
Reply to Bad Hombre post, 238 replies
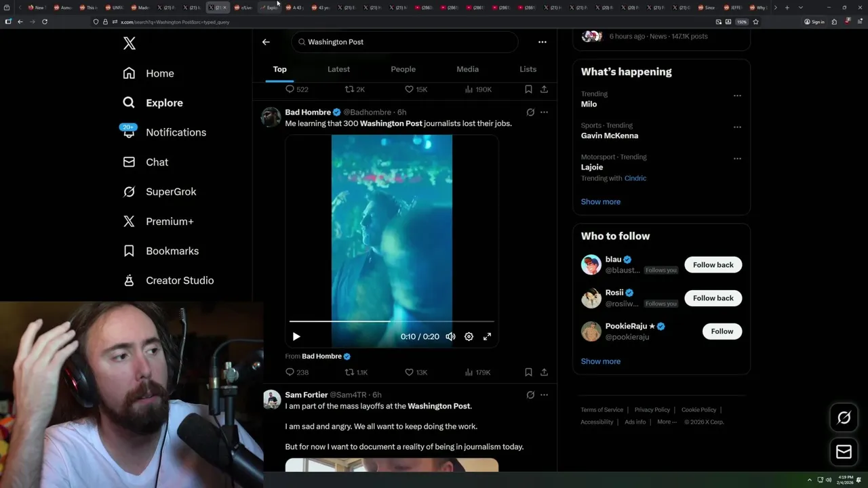[x=297, y=372]
